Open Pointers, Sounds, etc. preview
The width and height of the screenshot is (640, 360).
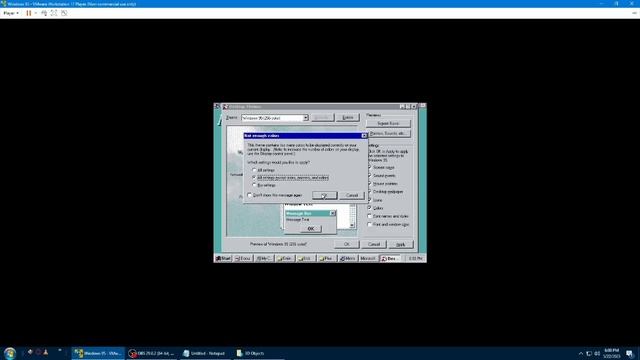388,133
